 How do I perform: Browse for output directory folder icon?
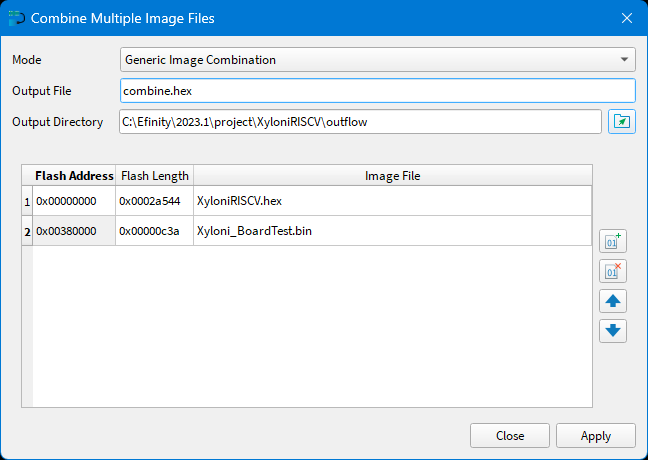pos(622,122)
